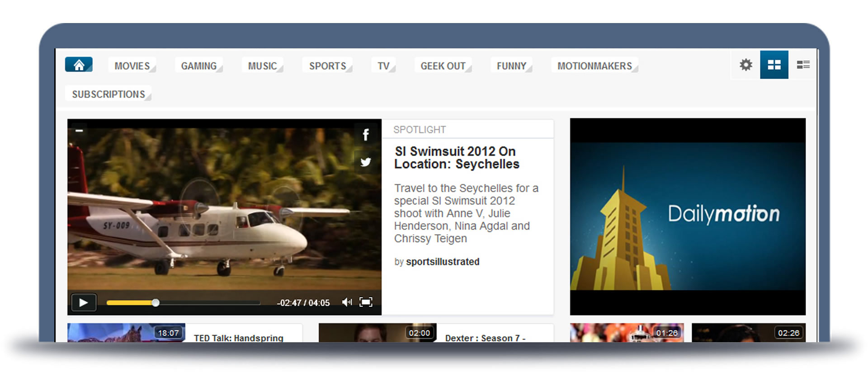This screenshot has width=868, height=391.
Task: Share video on Facebook
Action: 366,135
